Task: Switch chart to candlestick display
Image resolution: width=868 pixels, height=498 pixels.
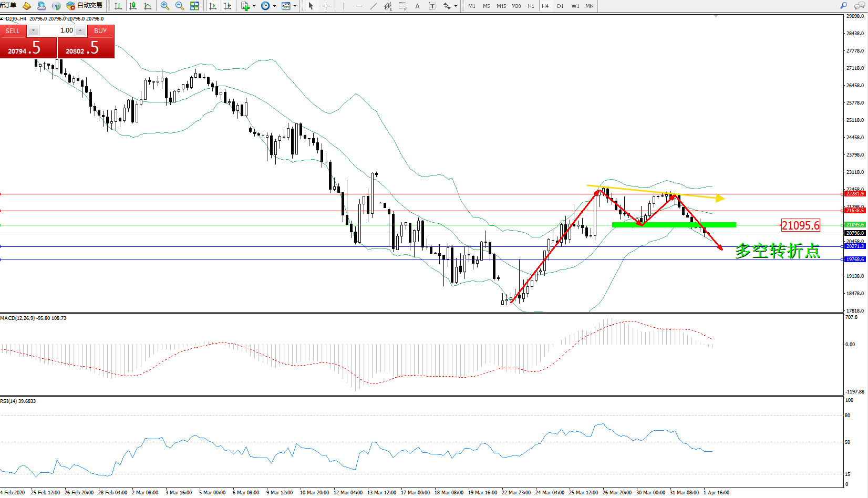Action: [x=133, y=6]
